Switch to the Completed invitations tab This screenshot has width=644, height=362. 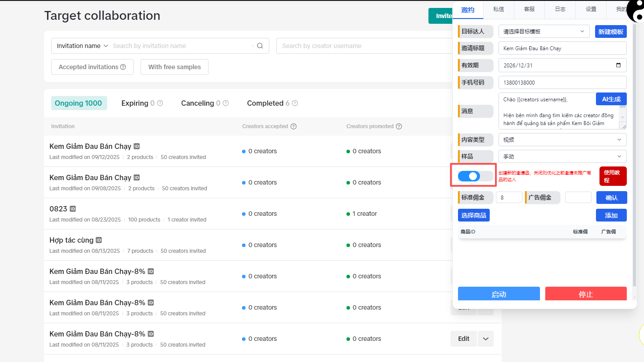(265, 103)
